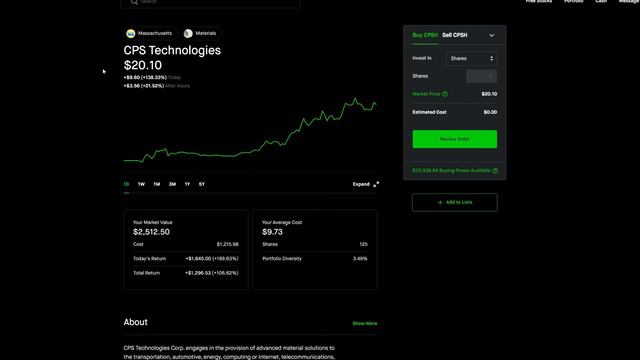640x360 pixels.
Task: Click the CPS Technologies heading
Action: coord(172,50)
